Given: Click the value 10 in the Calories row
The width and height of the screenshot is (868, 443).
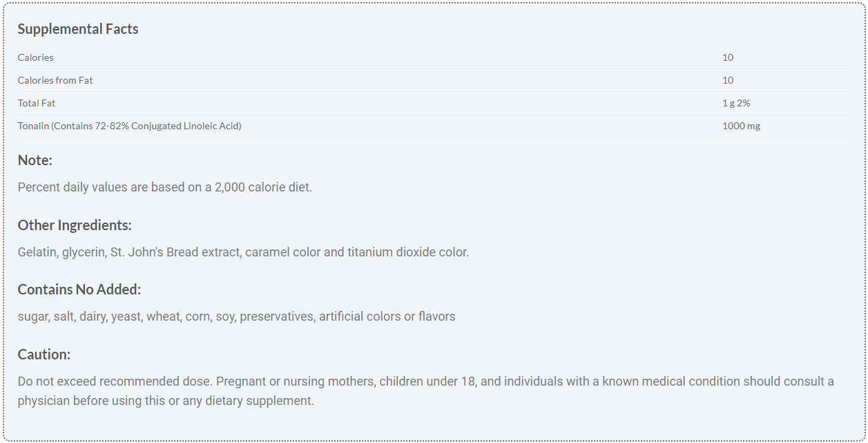Looking at the screenshot, I should pyautogui.click(x=728, y=57).
